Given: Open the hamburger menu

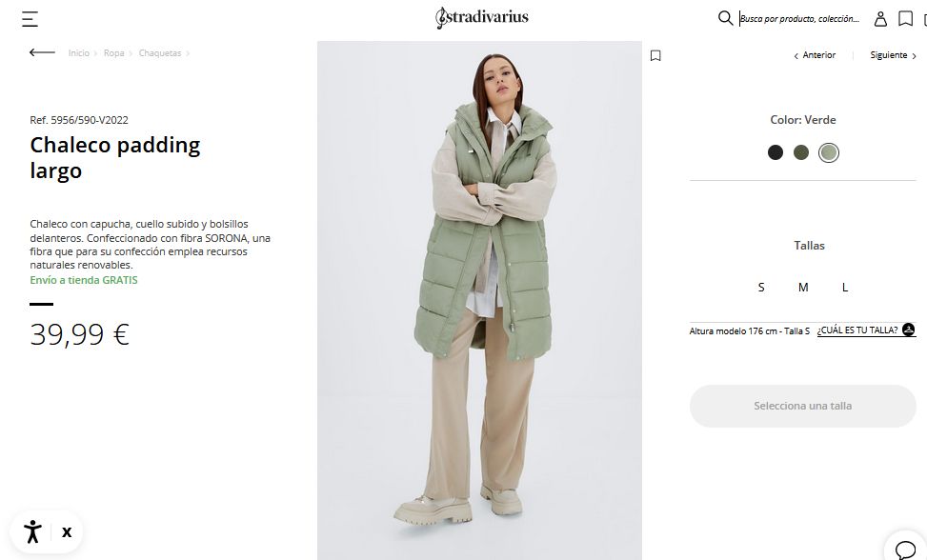Looking at the screenshot, I should click(30, 19).
